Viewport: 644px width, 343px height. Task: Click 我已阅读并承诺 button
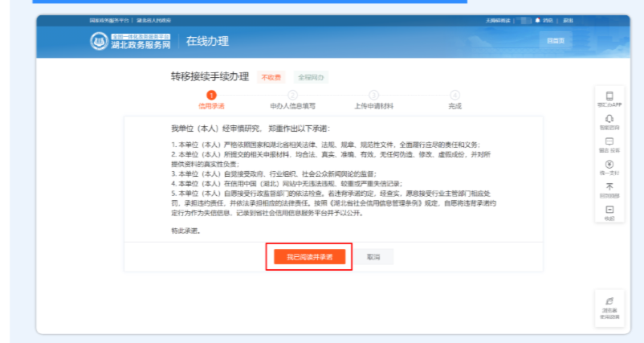coord(310,257)
